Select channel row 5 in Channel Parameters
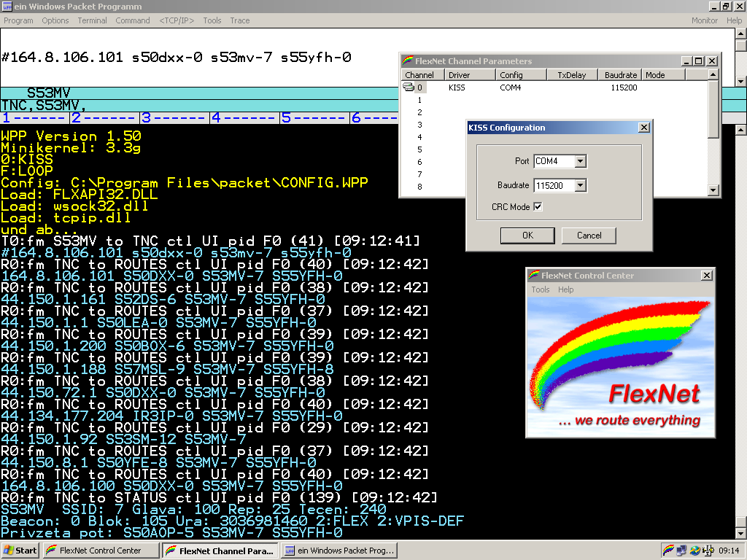 (419, 149)
